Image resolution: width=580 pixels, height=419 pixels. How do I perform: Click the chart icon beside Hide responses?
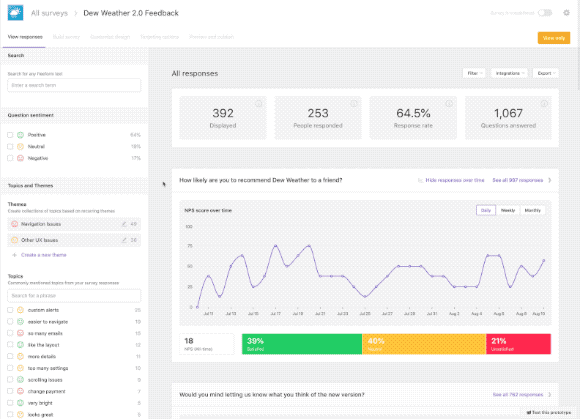click(420, 180)
